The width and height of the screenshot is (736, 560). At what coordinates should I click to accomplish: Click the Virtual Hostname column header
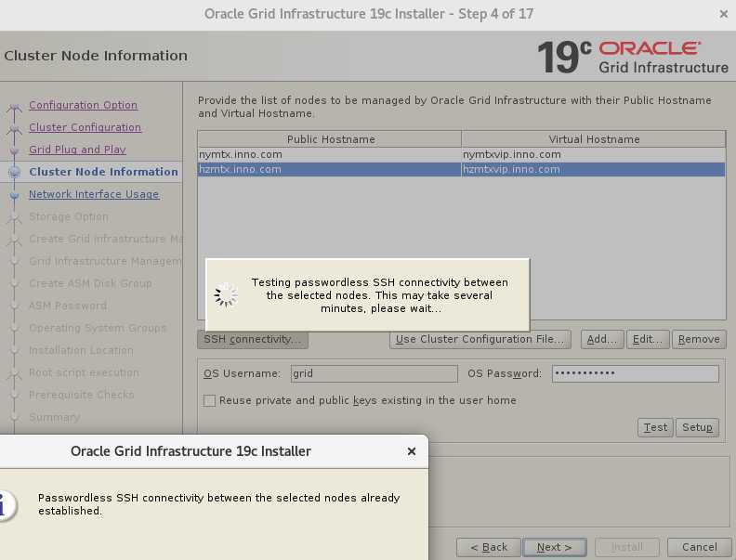tap(593, 139)
